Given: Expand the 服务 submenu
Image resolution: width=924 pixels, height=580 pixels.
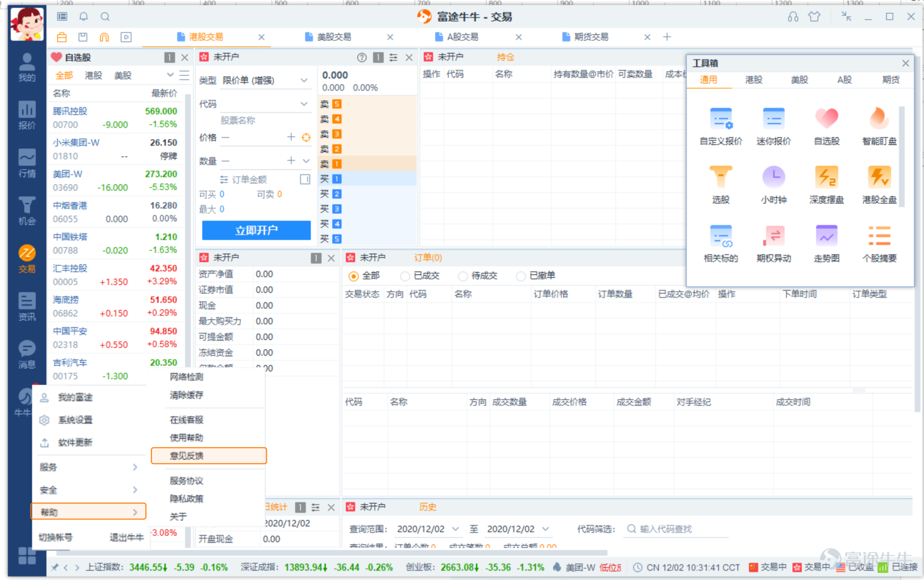Looking at the screenshot, I should [x=88, y=467].
